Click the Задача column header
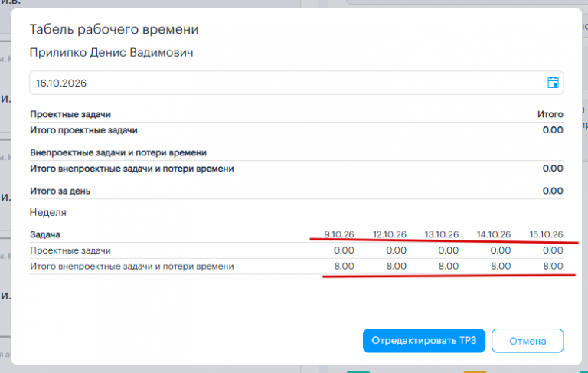Screen dimensions: 588x373 click(45, 234)
